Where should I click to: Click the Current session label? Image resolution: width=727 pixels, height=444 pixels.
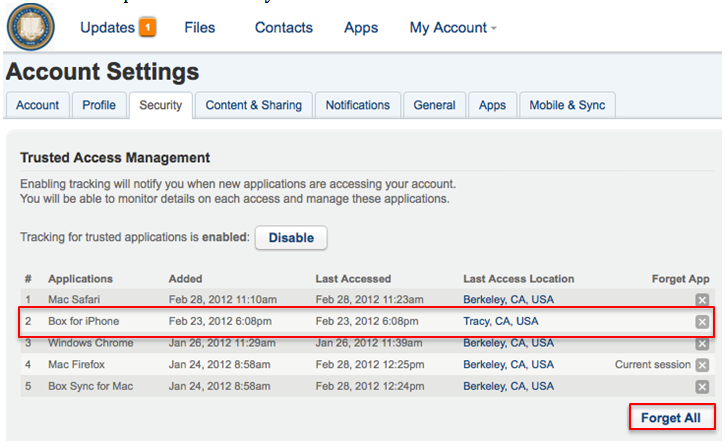[x=653, y=365]
